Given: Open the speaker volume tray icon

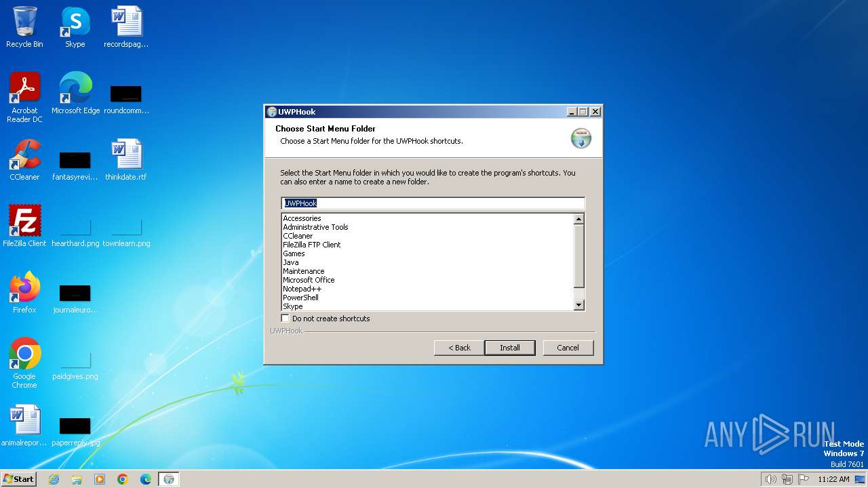Looking at the screenshot, I should coord(771,479).
